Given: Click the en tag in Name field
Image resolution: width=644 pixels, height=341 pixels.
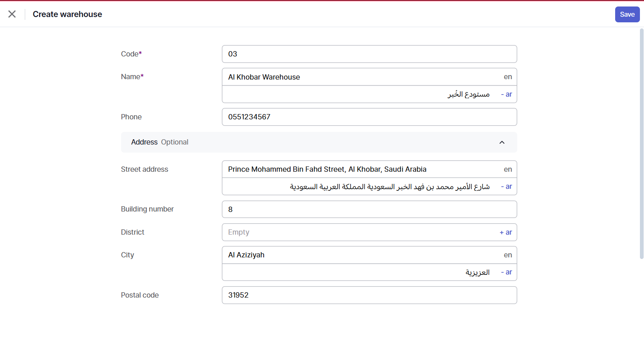Looking at the screenshot, I should click(508, 77).
